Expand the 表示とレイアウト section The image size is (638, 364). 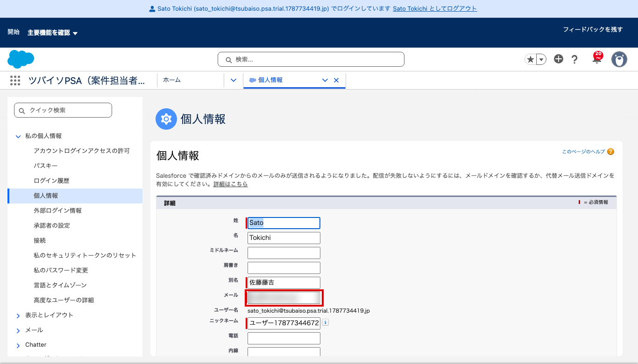click(x=18, y=315)
